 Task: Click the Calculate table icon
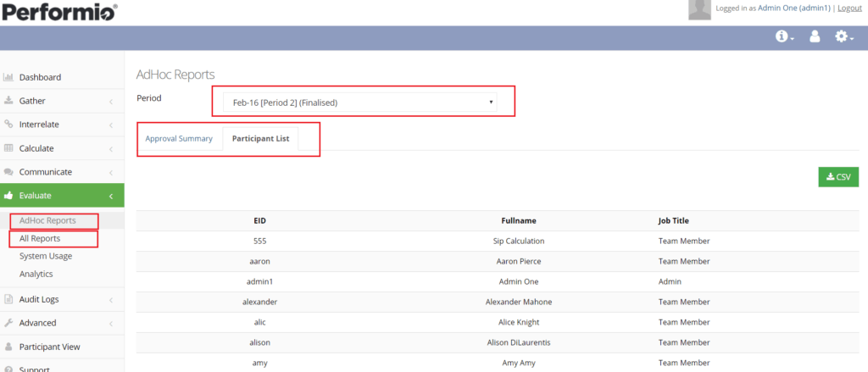(x=8, y=148)
